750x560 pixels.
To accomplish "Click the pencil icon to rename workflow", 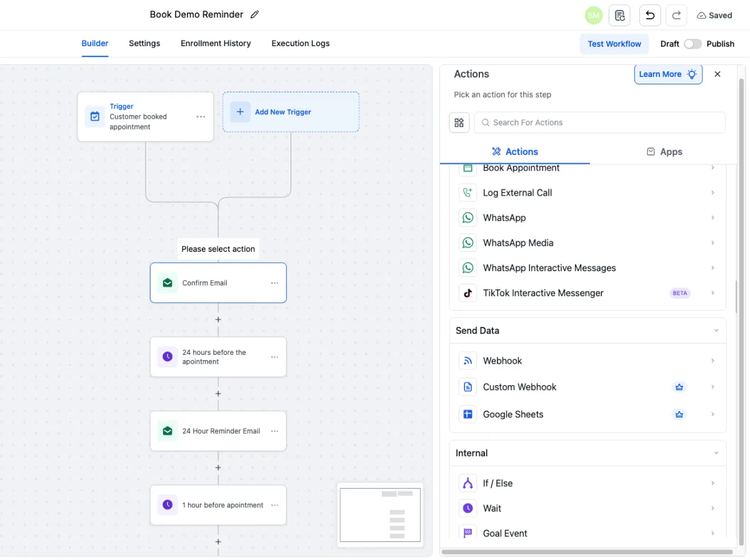I will pyautogui.click(x=254, y=15).
